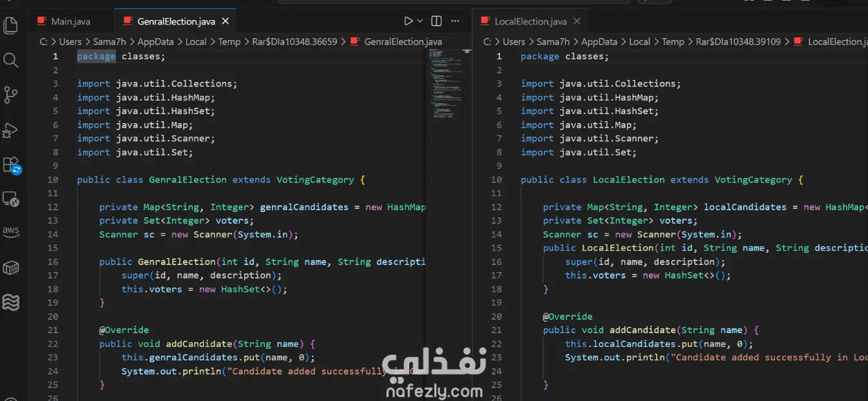
Task: Open the Source Control view
Action: (11, 95)
